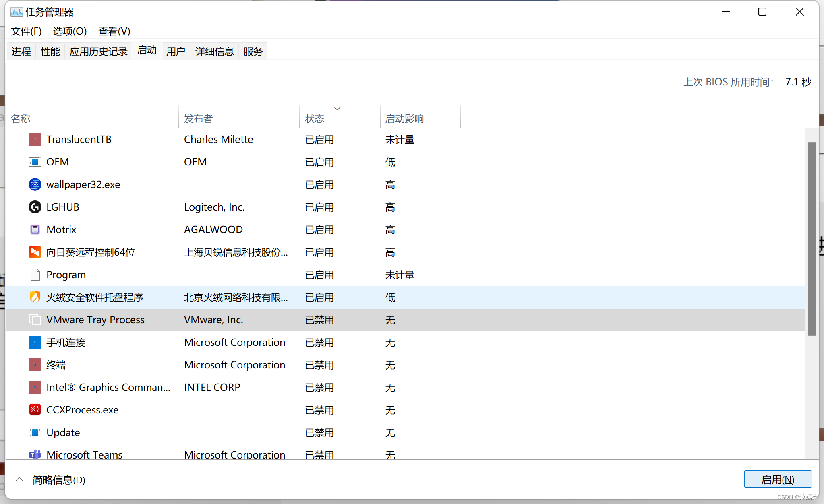Minimize the Task Manager window

(x=726, y=12)
